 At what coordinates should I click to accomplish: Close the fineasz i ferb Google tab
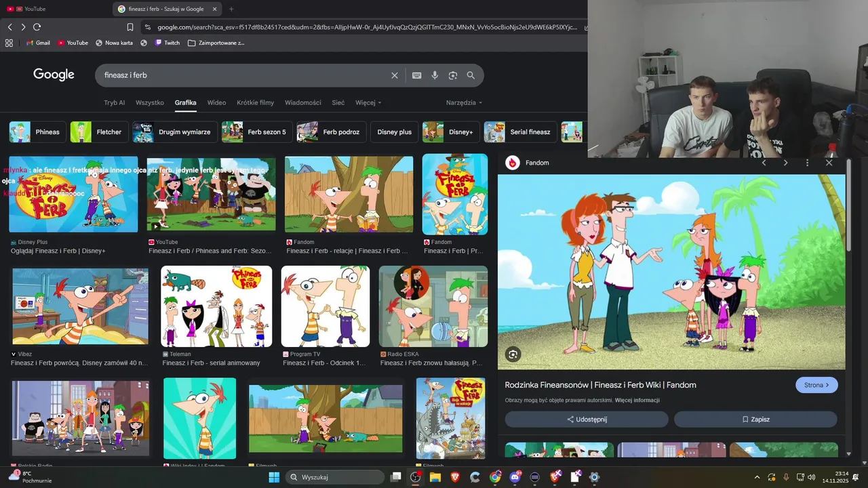tap(215, 9)
